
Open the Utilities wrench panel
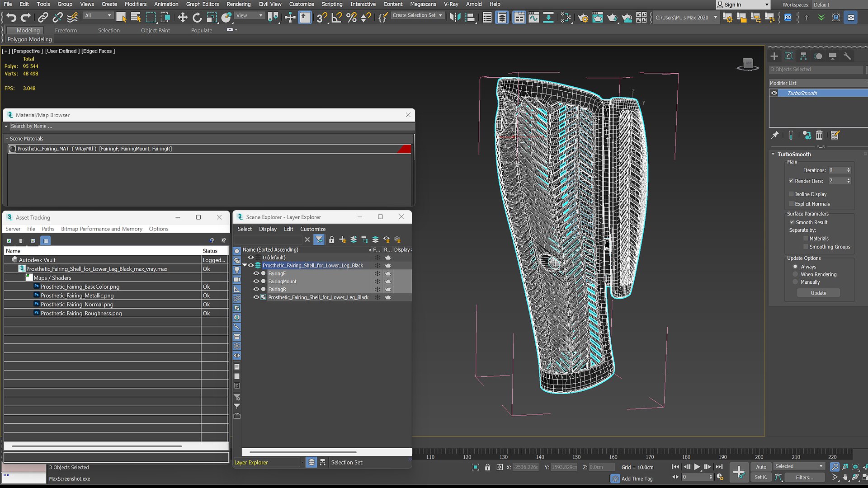tap(847, 56)
